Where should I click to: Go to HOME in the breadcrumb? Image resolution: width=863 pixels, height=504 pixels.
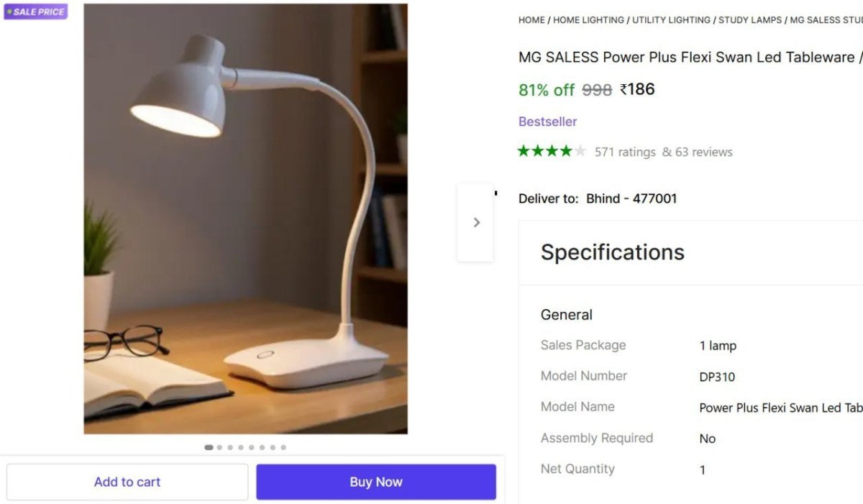click(531, 20)
